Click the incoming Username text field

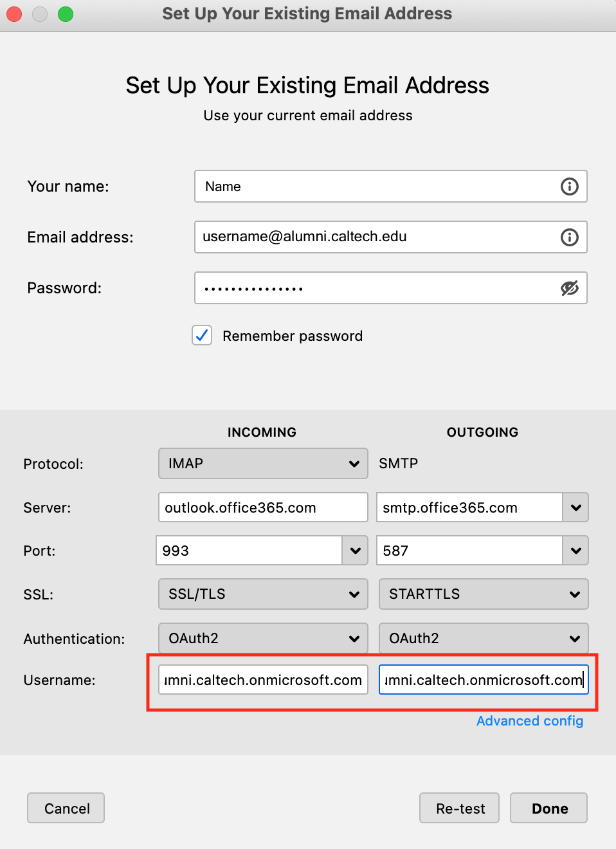pyautogui.click(x=263, y=680)
